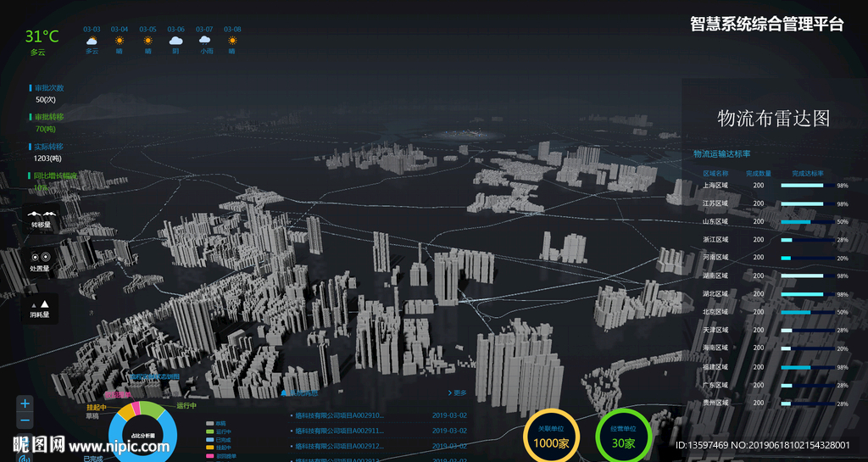Zoom out with the minus map button

tap(25, 420)
